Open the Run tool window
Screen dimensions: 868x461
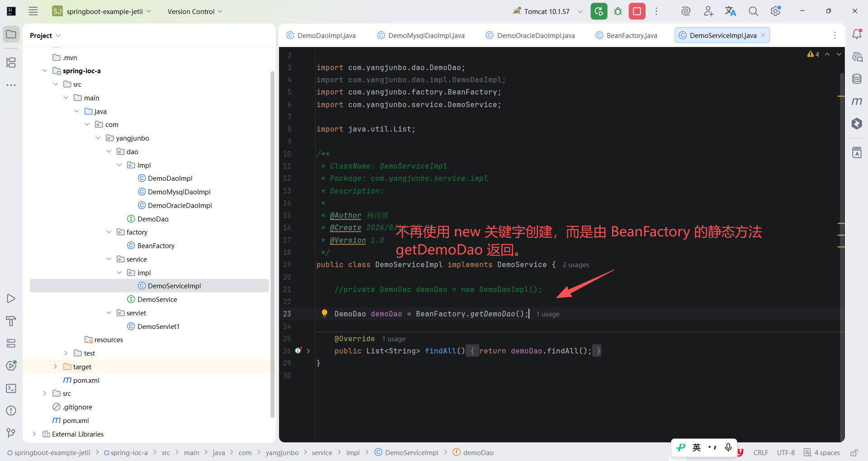11,299
